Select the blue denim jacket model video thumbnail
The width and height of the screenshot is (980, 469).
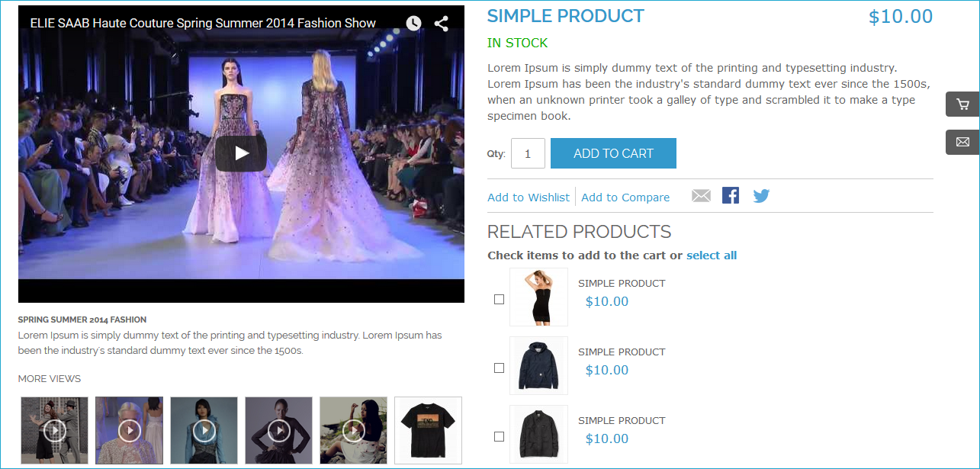coord(204,430)
